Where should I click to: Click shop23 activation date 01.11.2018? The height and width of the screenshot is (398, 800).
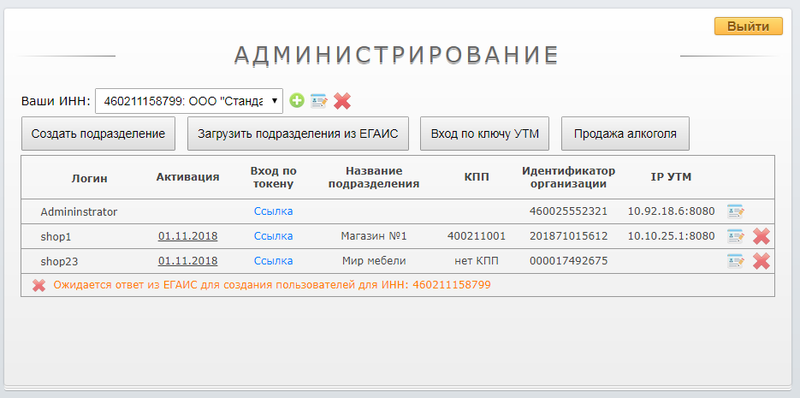coord(188,261)
